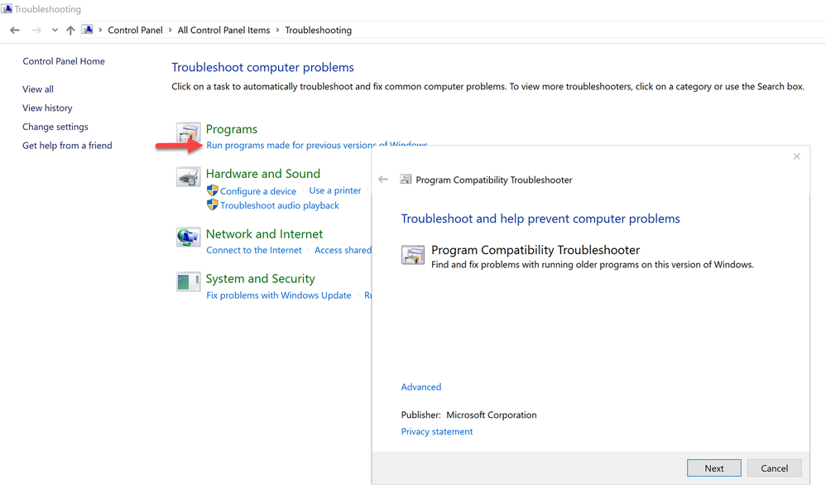Viewport: 826px width, 504px height.
Task: Click the shield icon beside Troubleshoot audio playback
Action: pos(213,205)
